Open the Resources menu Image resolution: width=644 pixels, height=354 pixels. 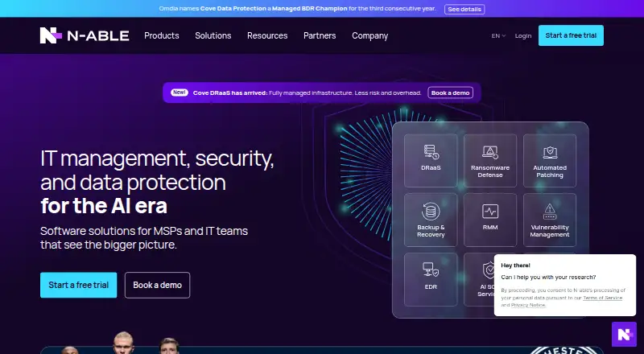(x=267, y=35)
